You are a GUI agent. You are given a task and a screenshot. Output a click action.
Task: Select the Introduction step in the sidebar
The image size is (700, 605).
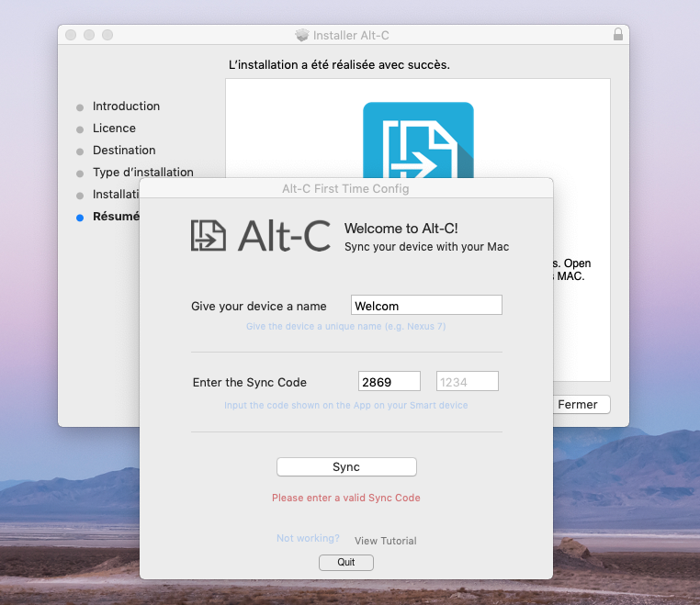click(126, 106)
